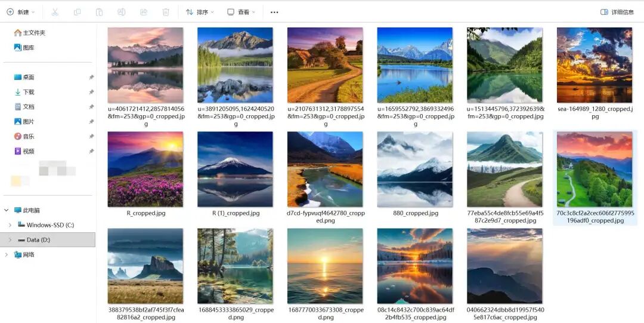Select 70c3c8cf2a2cec606f2775995 alpine village thumbnail
644x323 pixels.
tap(595, 169)
